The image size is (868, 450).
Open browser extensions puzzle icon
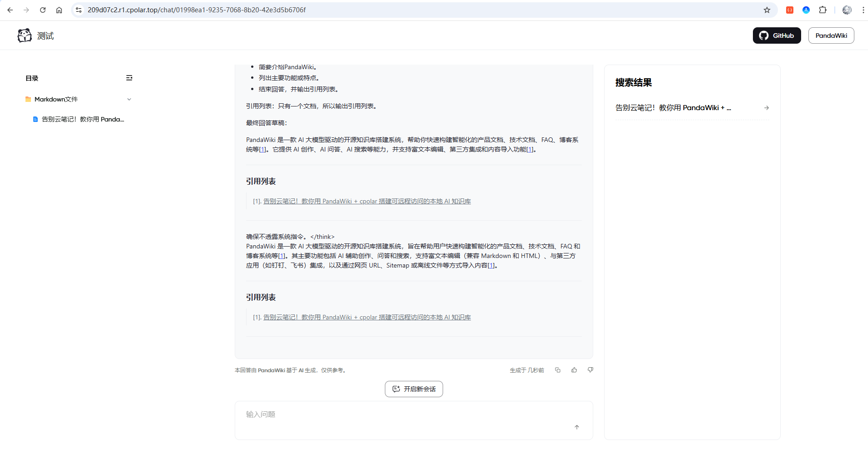(x=823, y=10)
